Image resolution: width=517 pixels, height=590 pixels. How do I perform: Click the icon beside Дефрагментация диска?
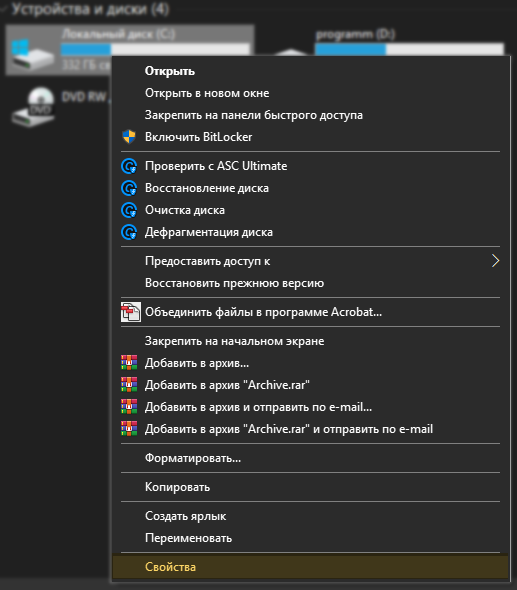coord(129,232)
